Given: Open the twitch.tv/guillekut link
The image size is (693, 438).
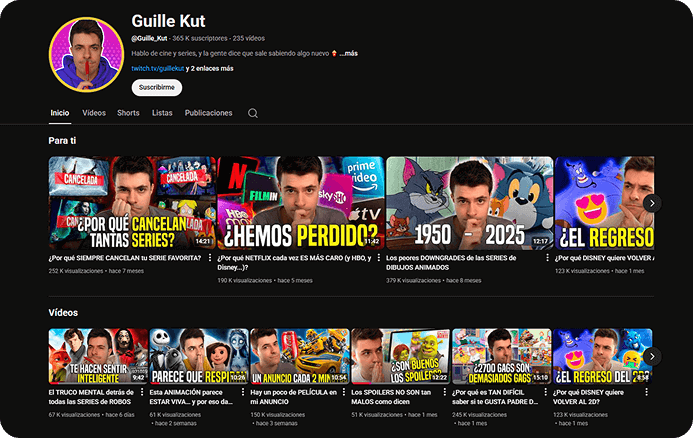Looking at the screenshot, I should (x=157, y=69).
